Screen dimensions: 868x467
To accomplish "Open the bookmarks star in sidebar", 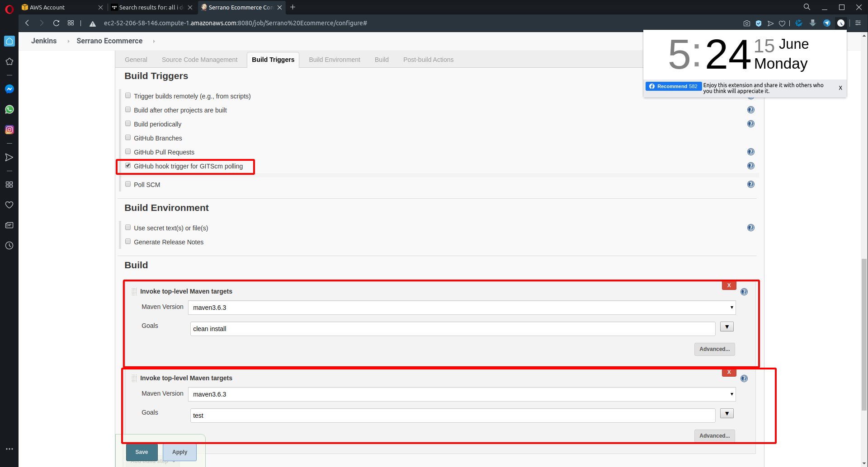I will tap(9, 61).
